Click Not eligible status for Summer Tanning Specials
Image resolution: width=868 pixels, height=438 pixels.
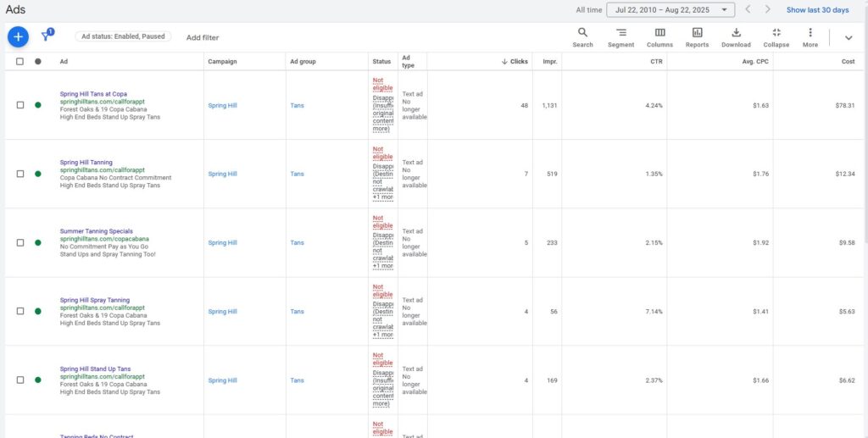tap(382, 222)
